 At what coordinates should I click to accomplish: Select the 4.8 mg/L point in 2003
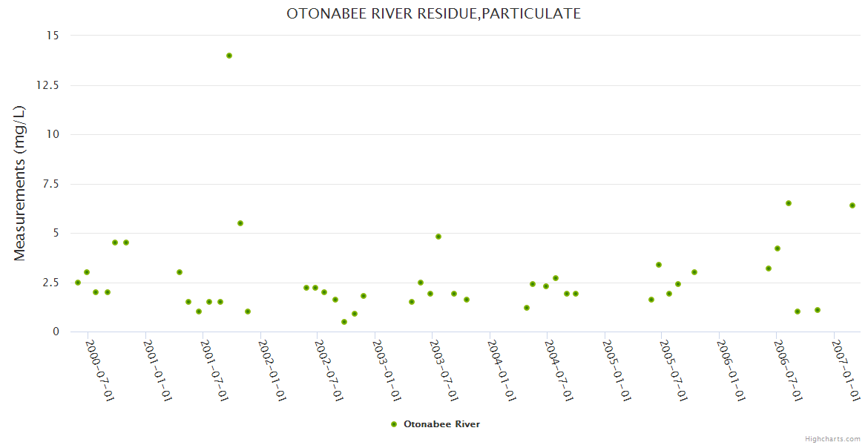438,237
